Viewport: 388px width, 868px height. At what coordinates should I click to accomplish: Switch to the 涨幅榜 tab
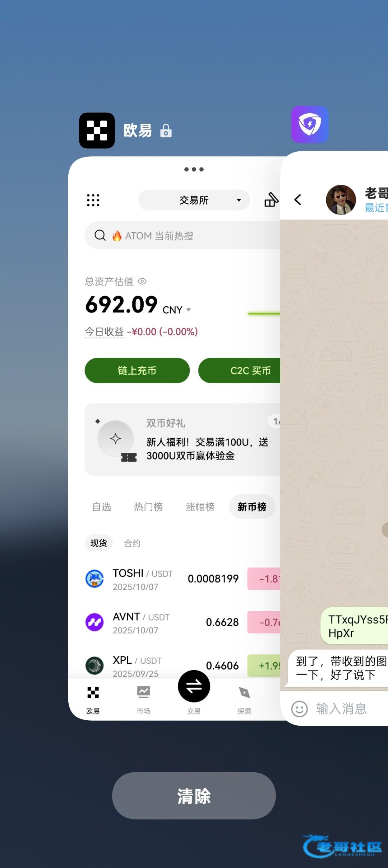coord(200,507)
